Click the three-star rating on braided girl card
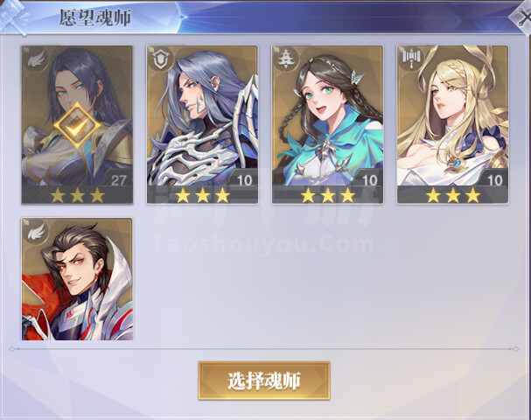 point(327,195)
